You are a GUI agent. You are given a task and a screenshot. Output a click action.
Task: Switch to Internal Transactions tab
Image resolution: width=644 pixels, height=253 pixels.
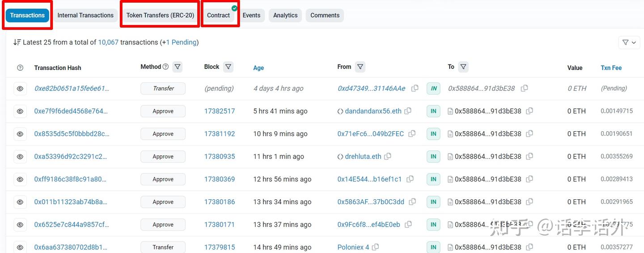[85, 15]
